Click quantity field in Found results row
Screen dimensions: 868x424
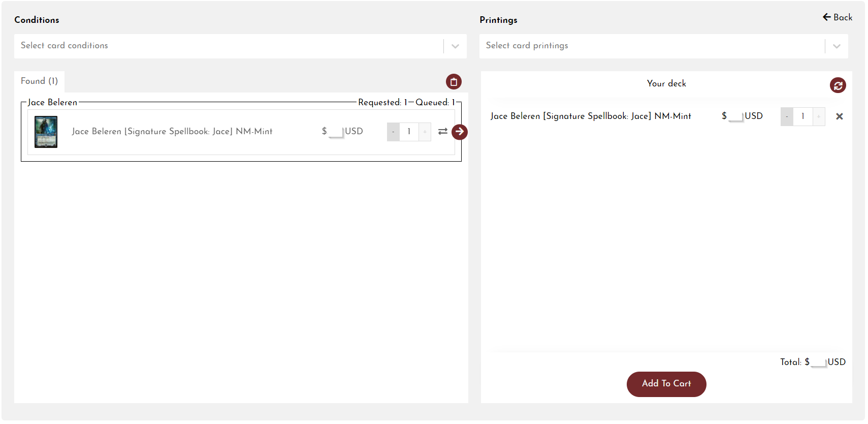409,132
